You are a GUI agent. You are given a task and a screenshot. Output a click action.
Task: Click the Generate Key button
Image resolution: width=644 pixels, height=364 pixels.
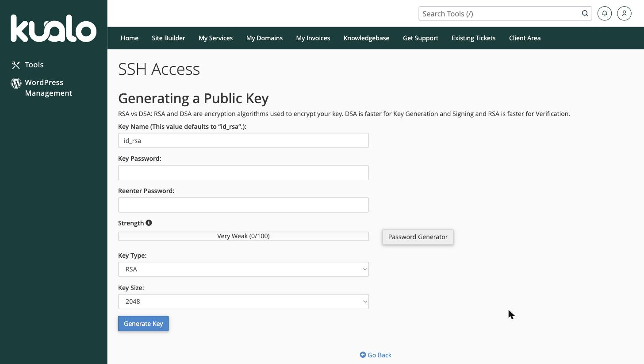[x=143, y=324]
